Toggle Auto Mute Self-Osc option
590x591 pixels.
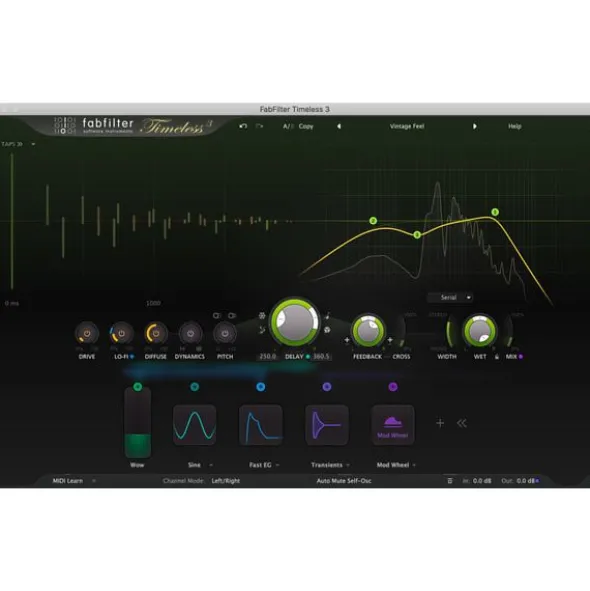344,481
